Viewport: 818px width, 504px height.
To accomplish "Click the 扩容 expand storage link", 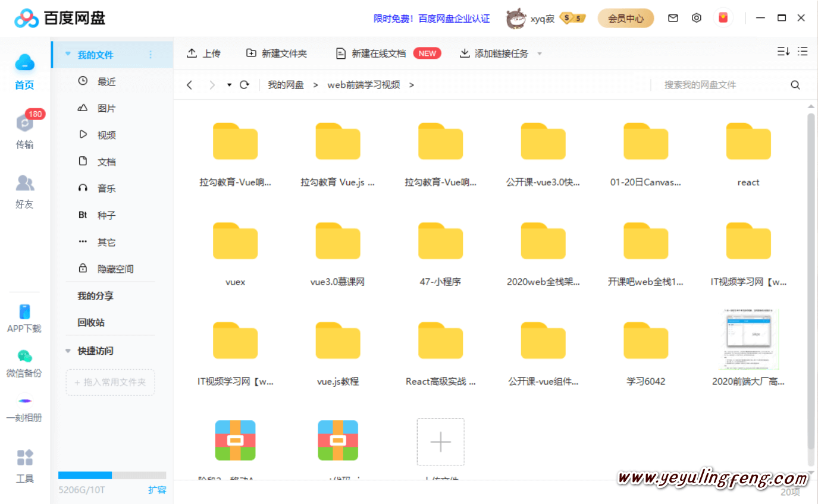I will pos(157,490).
